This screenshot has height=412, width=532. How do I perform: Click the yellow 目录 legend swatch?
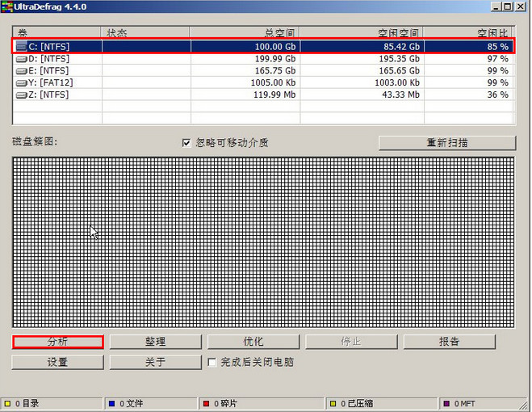click(x=7, y=403)
